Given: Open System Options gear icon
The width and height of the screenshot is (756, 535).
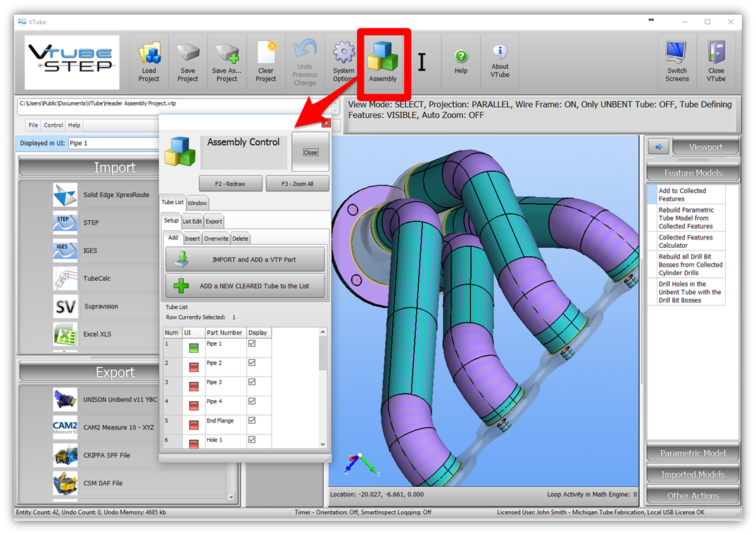Looking at the screenshot, I should pyautogui.click(x=344, y=54).
